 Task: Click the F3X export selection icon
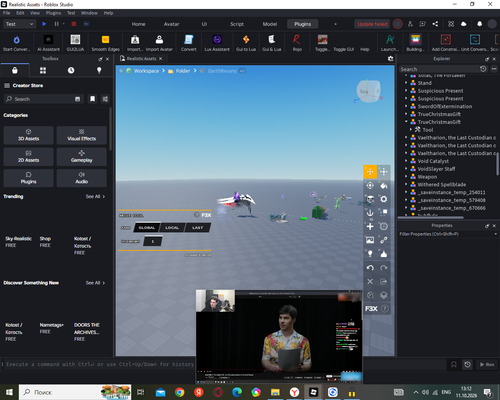coord(384,281)
